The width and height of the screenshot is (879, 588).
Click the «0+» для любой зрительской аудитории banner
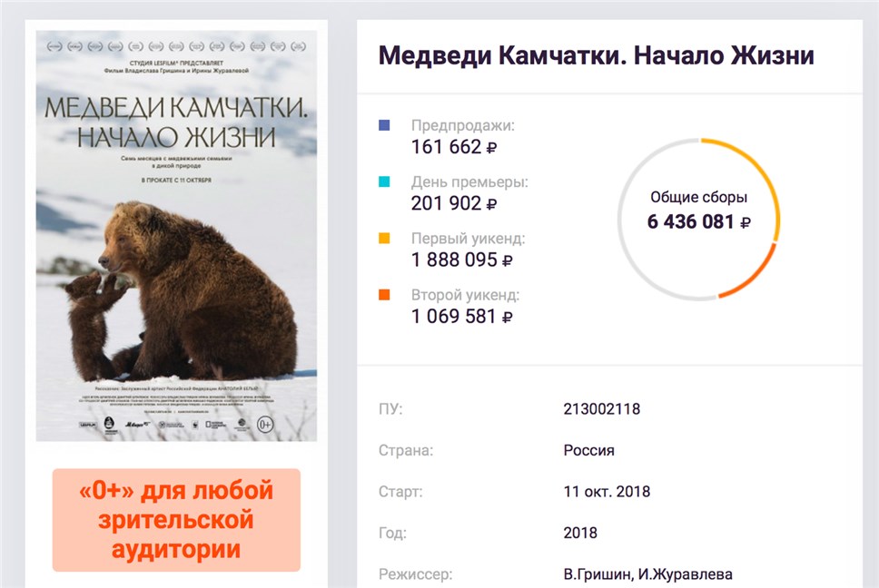point(176,520)
